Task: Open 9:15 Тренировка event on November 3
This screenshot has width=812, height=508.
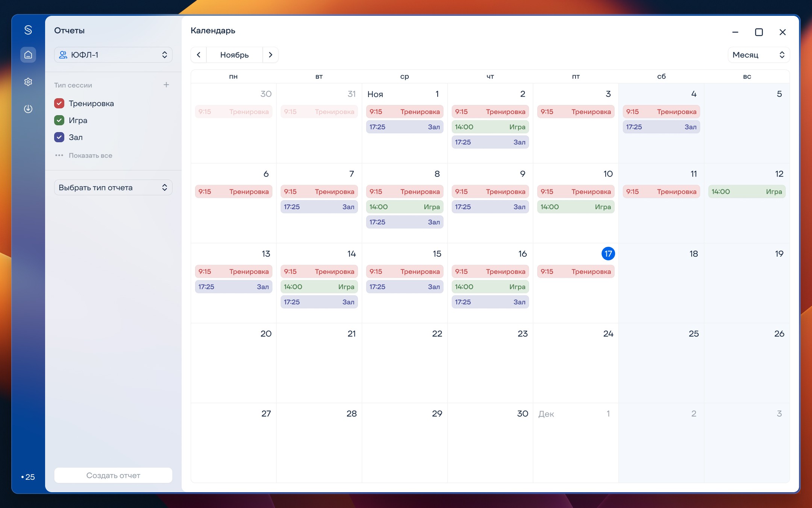Action: coord(576,112)
